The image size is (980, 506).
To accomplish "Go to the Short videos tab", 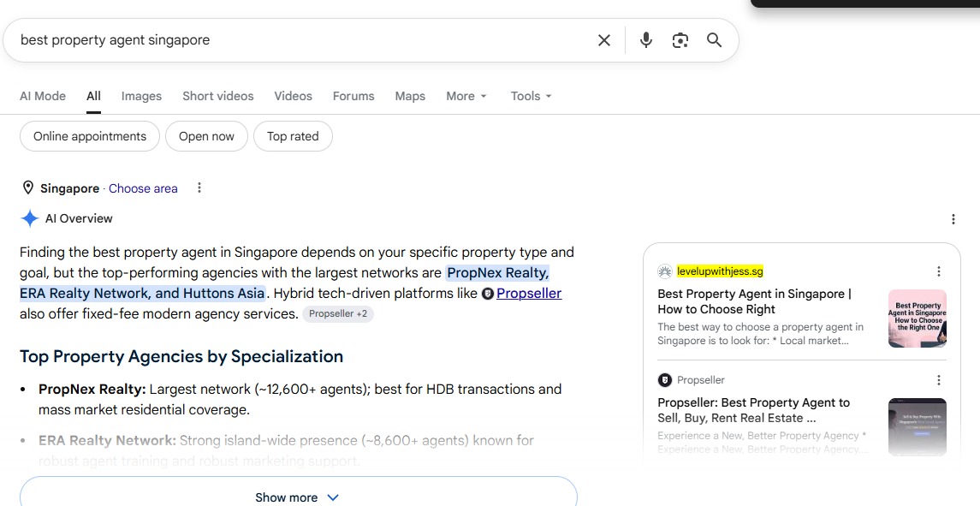I will coord(218,97).
